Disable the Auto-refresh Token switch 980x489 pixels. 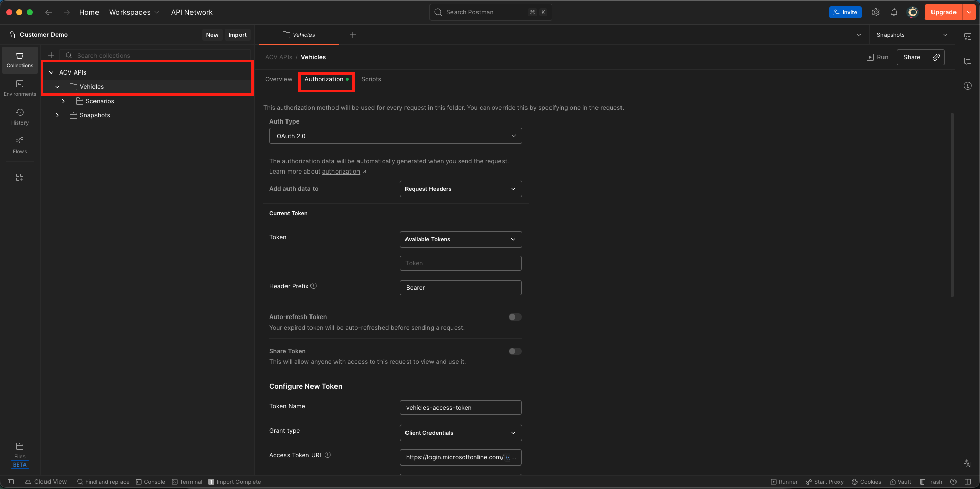[x=514, y=316]
